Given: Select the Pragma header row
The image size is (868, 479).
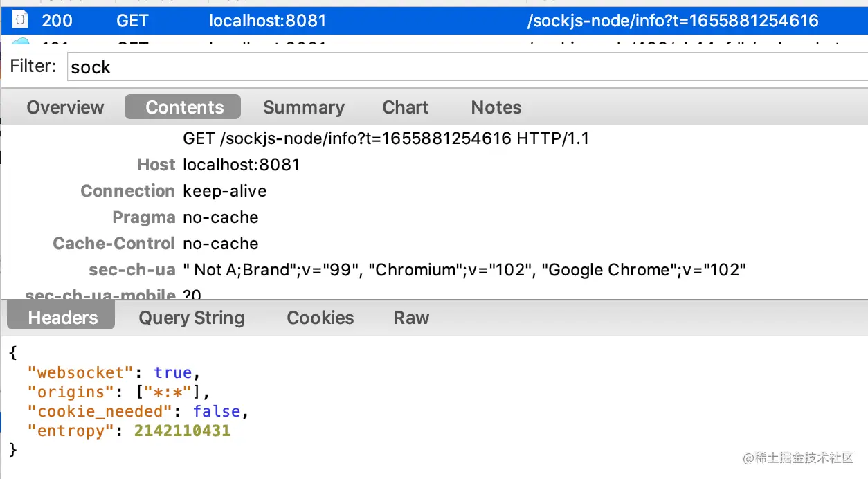Looking at the screenshot, I should 220,217.
